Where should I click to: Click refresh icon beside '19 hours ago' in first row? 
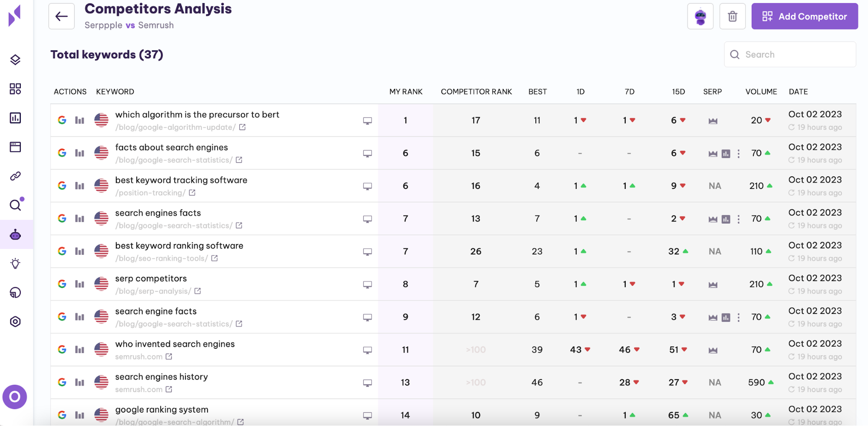point(792,127)
